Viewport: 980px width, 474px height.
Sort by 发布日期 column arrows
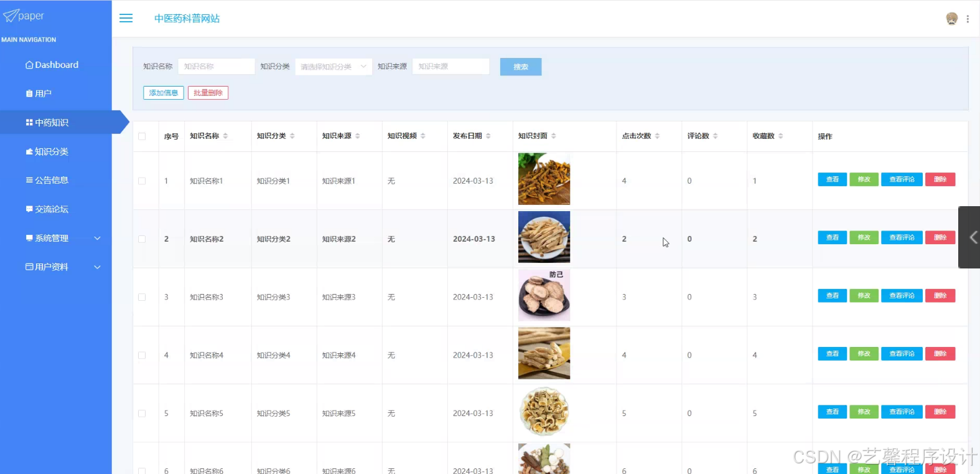click(x=488, y=136)
